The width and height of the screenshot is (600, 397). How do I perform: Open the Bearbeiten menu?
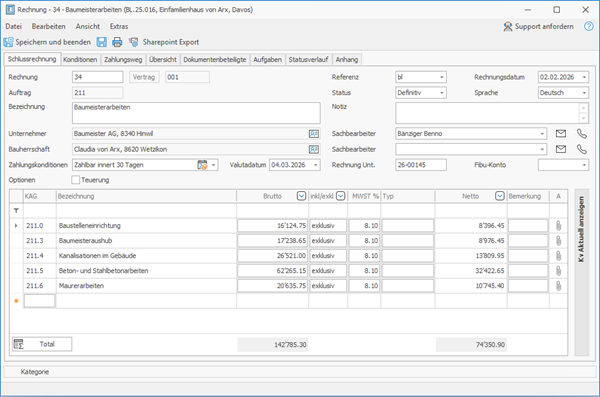49,26
